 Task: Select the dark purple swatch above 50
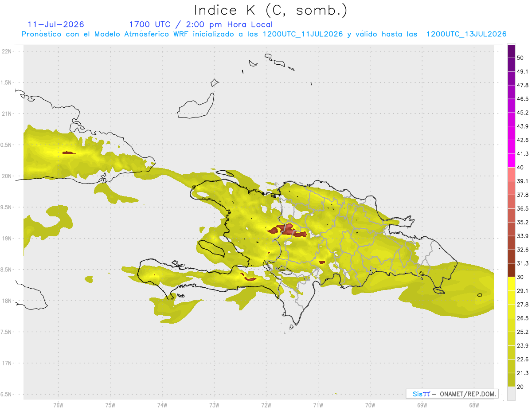[511, 51]
